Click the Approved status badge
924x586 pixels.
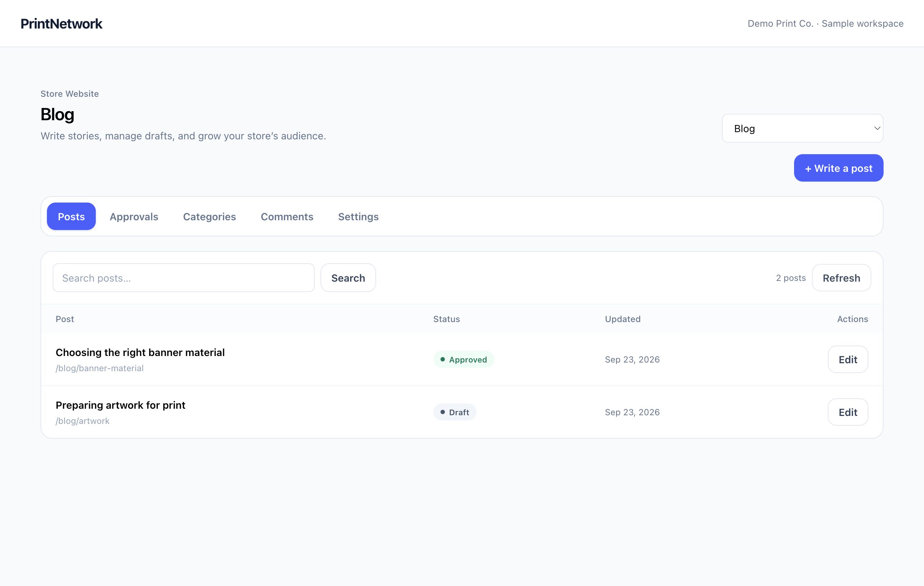[463, 360]
